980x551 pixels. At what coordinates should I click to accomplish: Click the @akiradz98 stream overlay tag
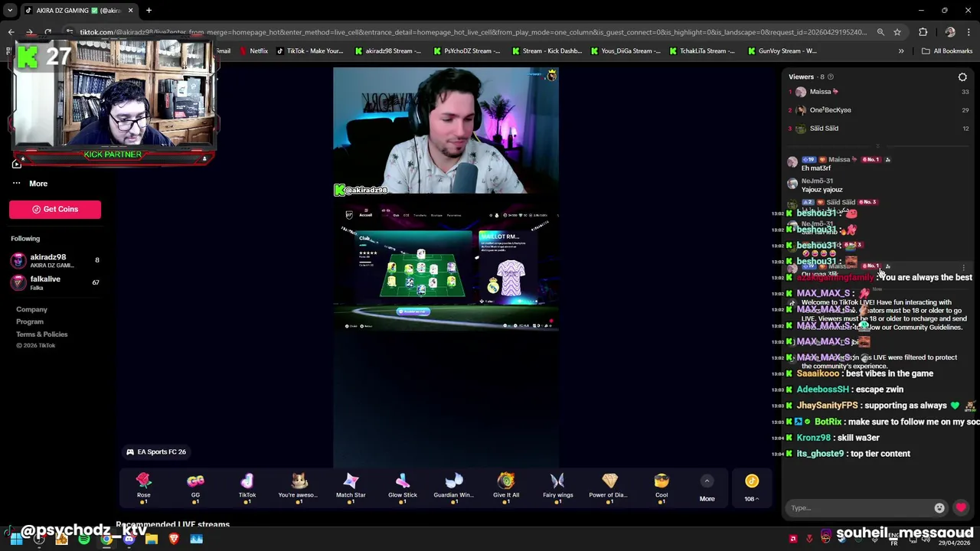[x=361, y=190]
